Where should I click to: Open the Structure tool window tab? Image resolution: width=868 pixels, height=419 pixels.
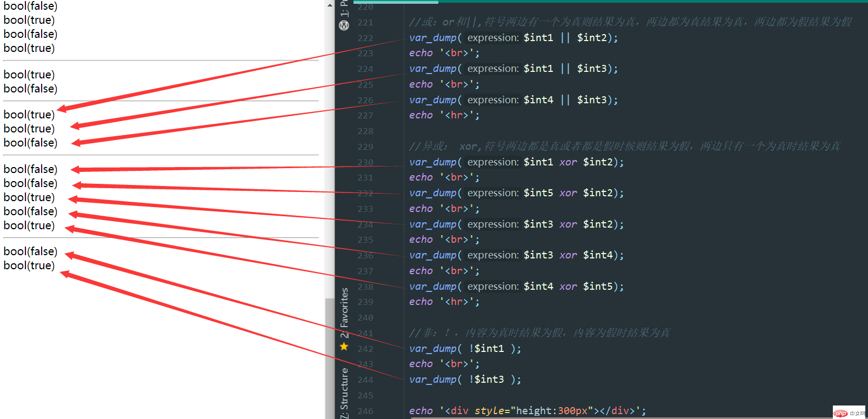pos(344,393)
